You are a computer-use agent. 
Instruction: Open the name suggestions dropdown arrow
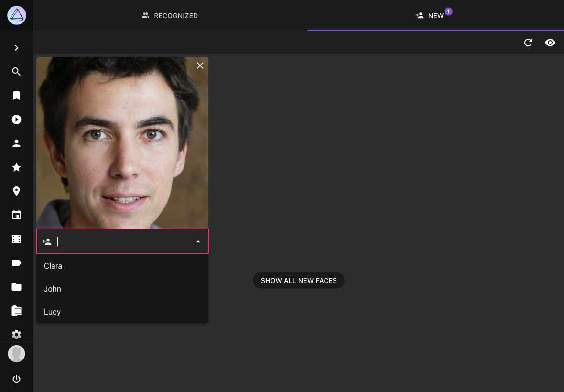198,241
